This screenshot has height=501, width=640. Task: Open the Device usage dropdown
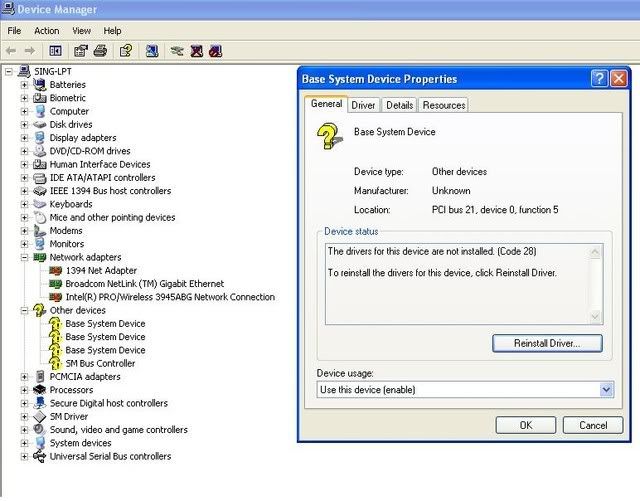(x=606, y=390)
